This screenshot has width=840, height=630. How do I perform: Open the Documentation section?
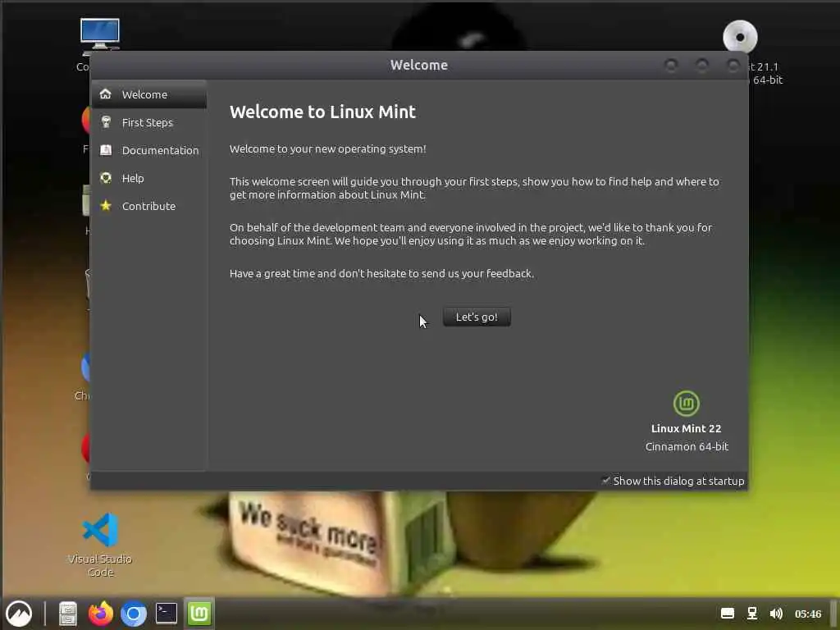[149, 150]
